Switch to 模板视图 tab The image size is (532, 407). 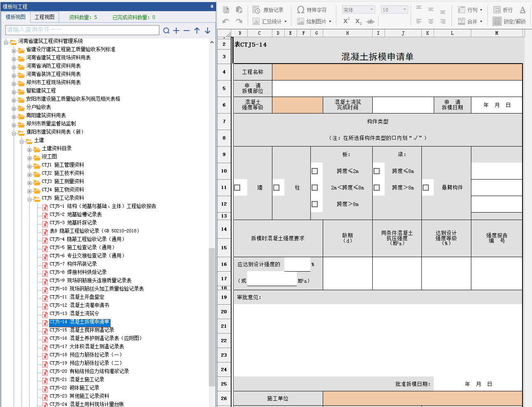16,17
